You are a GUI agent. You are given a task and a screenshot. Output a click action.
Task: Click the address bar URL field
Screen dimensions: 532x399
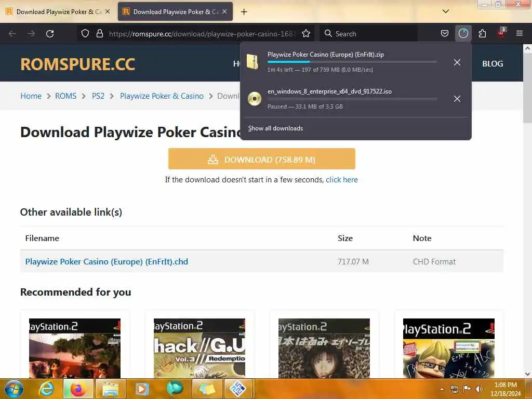[x=202, y=34]
